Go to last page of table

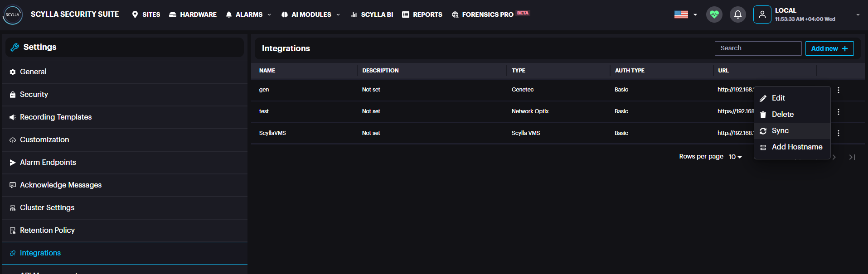[852, 157]
